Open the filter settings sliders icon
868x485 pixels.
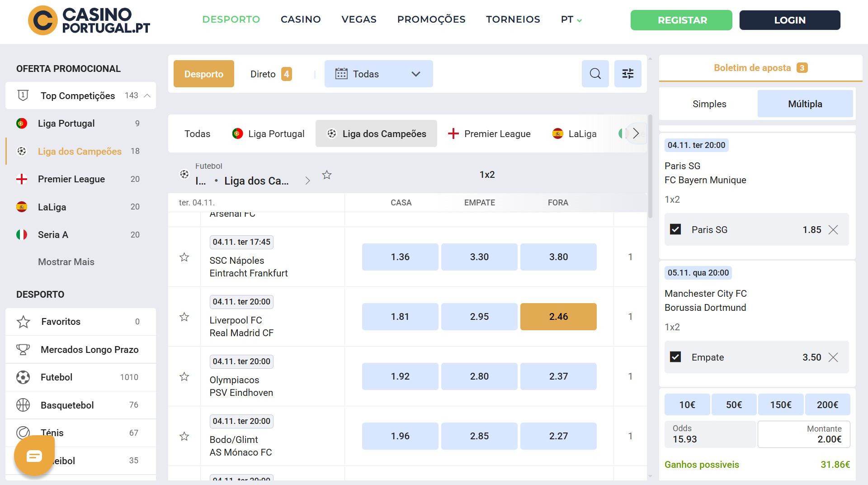627,74
